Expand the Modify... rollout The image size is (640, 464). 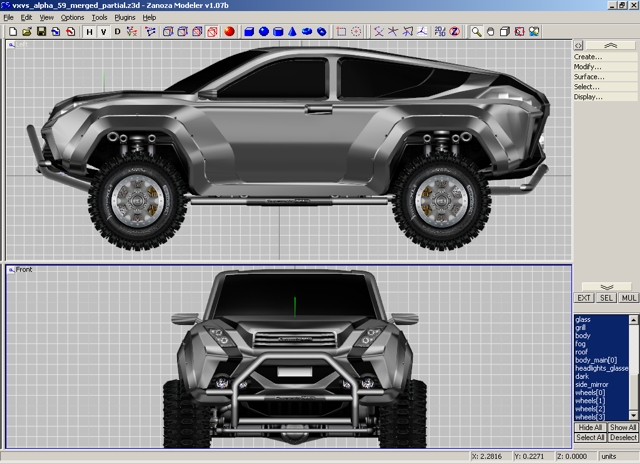tap(588, 67)
